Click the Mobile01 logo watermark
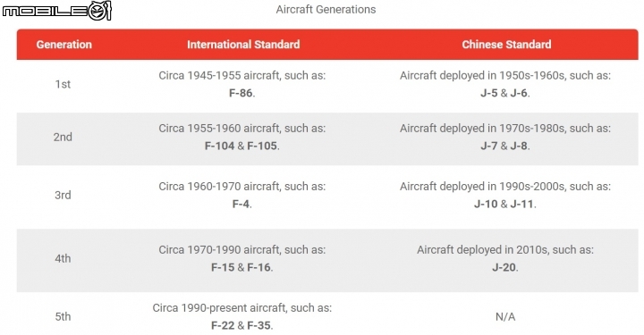644x335 pixels. coord(56,11)
